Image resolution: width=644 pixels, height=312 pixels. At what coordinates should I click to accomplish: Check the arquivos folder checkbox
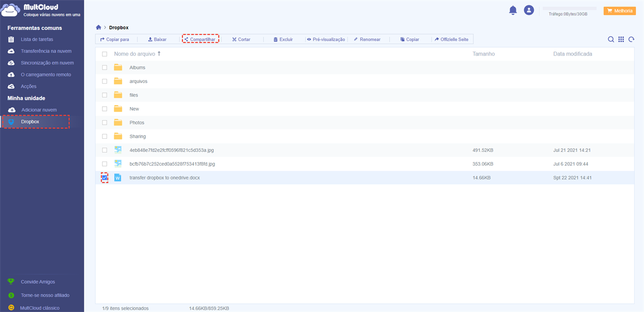coord(105,81)
